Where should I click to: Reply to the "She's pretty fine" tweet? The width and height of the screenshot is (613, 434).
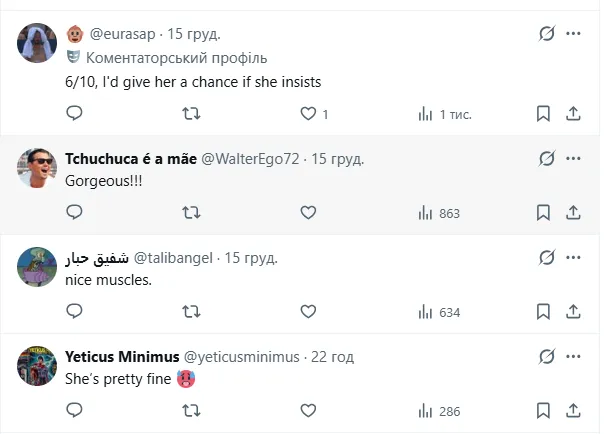[73, 410]
